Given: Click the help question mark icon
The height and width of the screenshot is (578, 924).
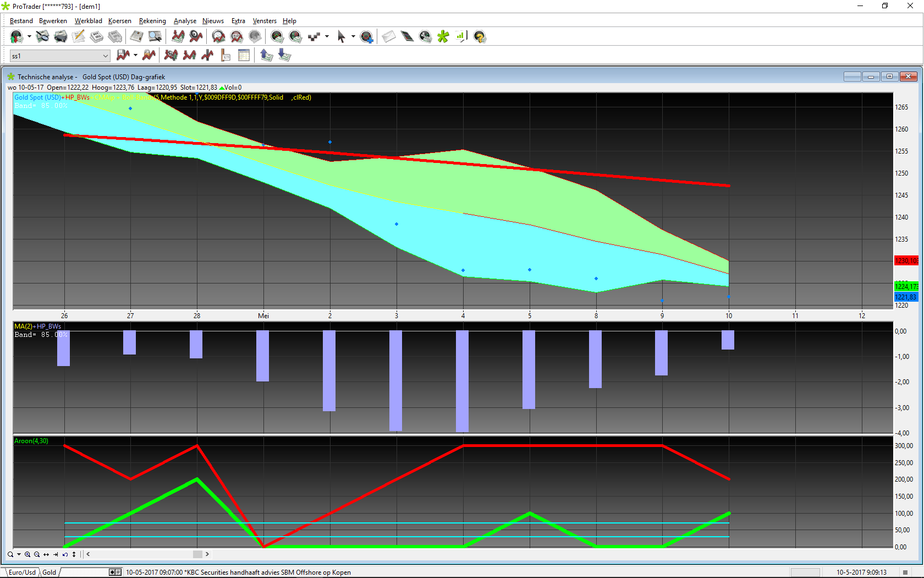Looking at the screenshot, I should coord(480,37).
